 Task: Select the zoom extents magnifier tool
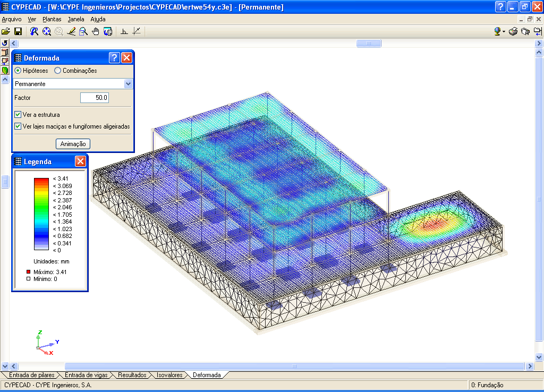(x=47, y=31)
